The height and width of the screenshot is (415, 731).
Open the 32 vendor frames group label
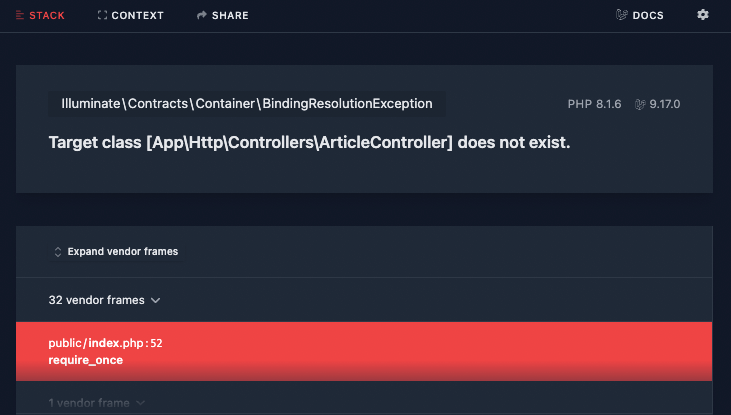click(97, 300)
